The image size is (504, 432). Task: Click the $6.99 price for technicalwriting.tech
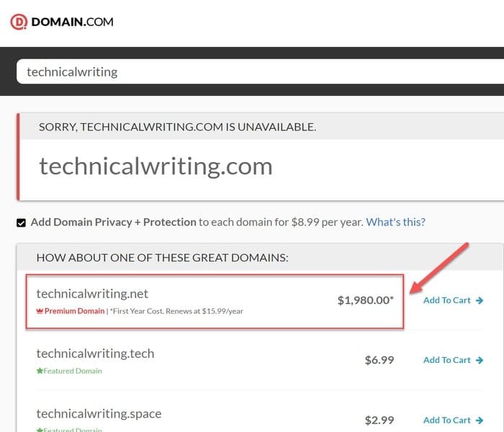(379, 360)
